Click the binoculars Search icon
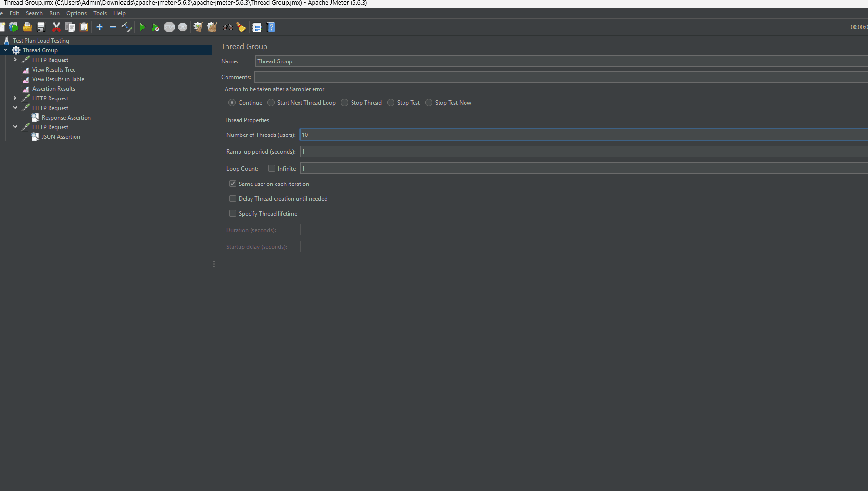Viewport: 868px width, 491px height. pyautogui.click(x=228, y=27)
